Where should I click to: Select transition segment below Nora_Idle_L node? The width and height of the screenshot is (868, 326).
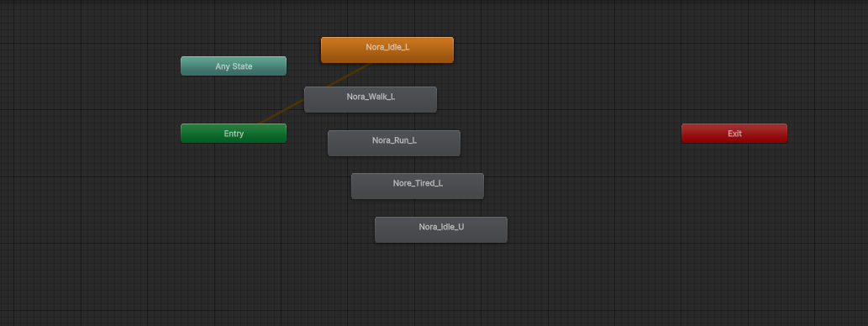pos(349,75)
